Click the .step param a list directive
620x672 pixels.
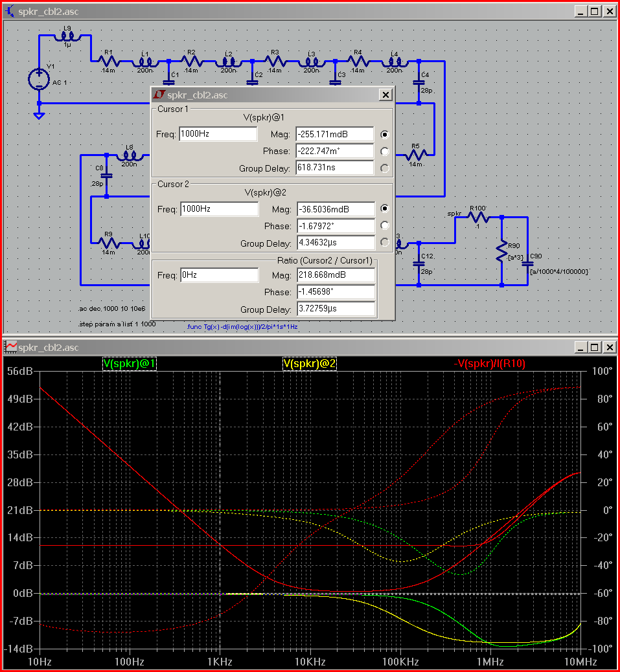tap(117, 324)
